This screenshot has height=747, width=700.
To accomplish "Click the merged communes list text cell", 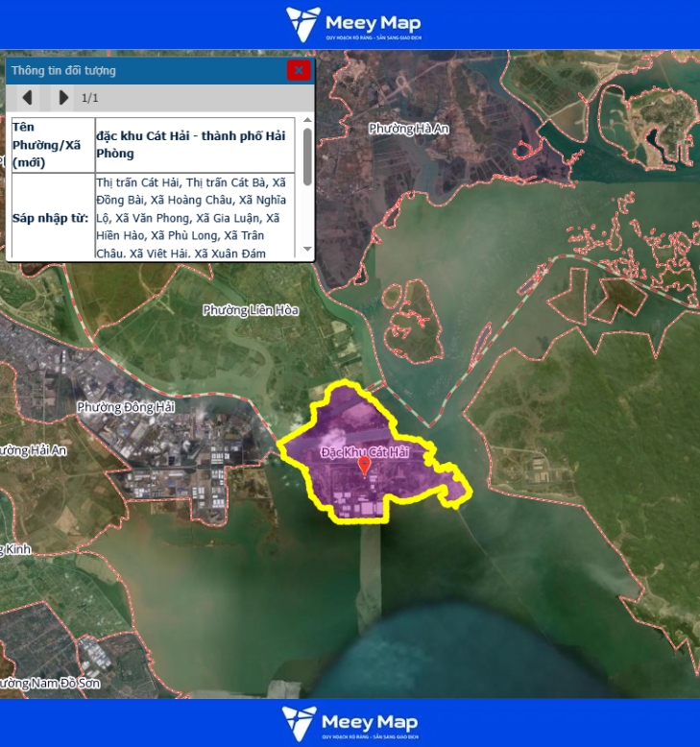I will [194, 218].
